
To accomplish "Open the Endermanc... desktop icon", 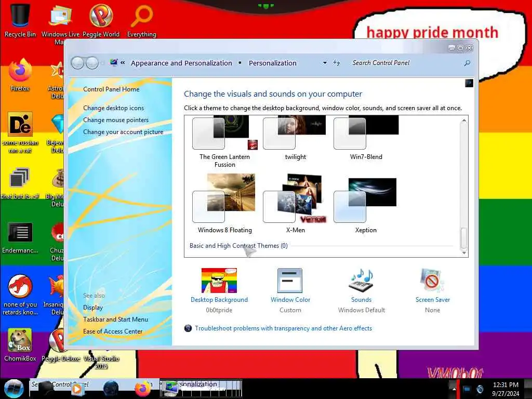I will pyautogui.click(x=20, y=237).
